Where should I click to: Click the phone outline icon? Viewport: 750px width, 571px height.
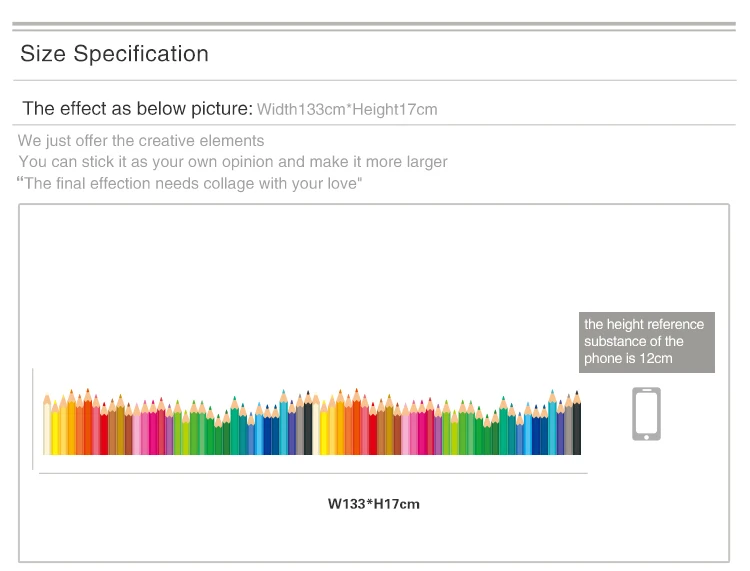646,414
